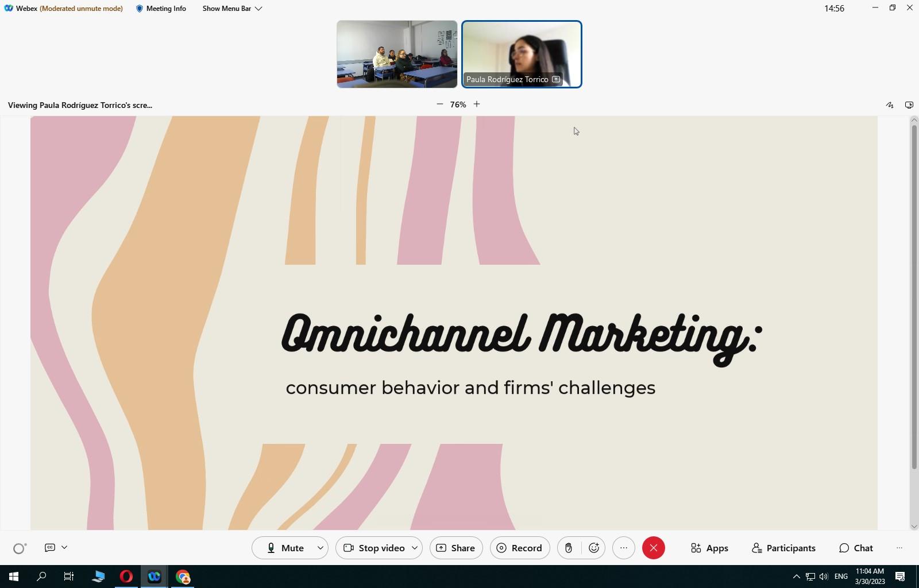This screenshot has height=588, width=919.
Task: Click the annotate icon above shared screen
Action: point(890,105)
